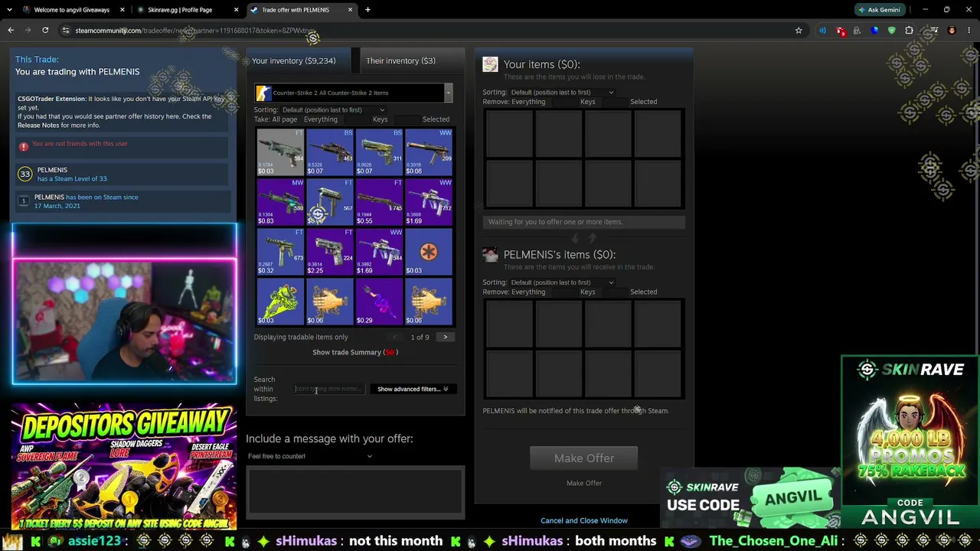Add the FT rifle priced $0.03
The width and height of the screenshot is (980, 551).
pos(280,152)
